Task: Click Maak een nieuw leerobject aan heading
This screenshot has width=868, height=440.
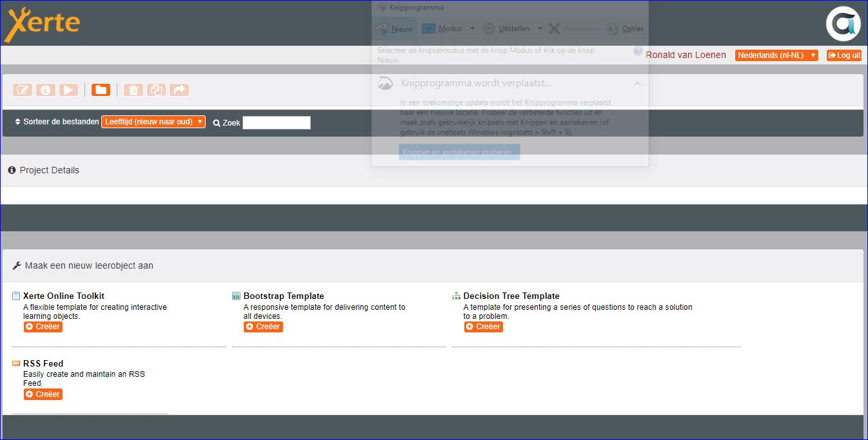Action: [89, 265]
